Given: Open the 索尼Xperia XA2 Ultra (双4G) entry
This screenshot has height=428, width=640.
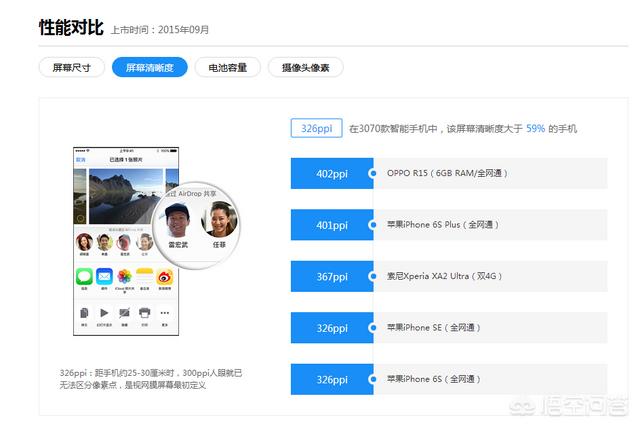Looking at the screenshot, I should click(x=490, y=276).
